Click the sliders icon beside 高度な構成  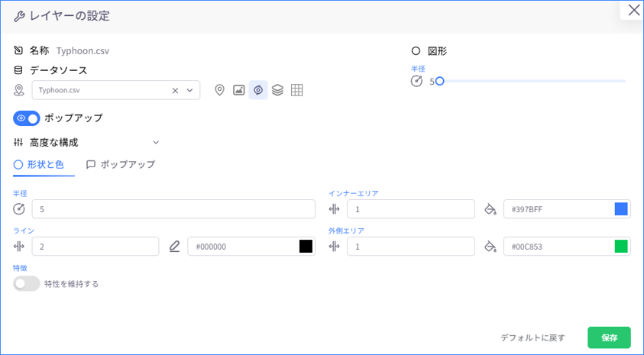tap(18, 143)
